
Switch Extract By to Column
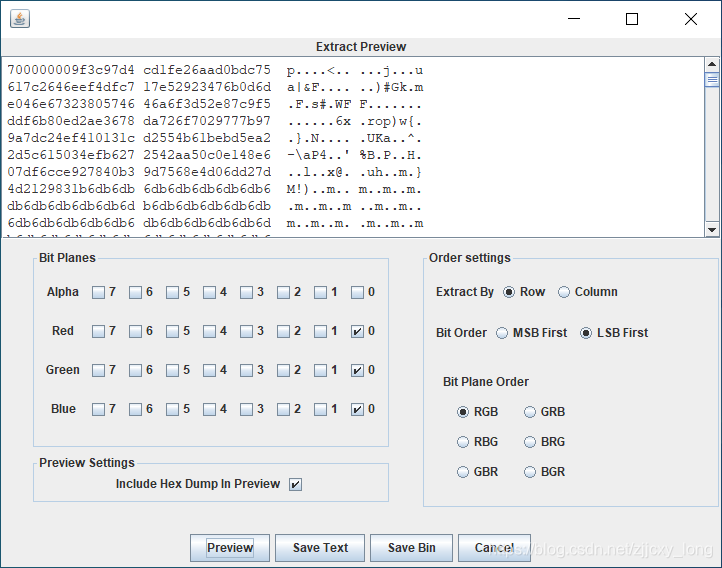click(x=564, y=292)
